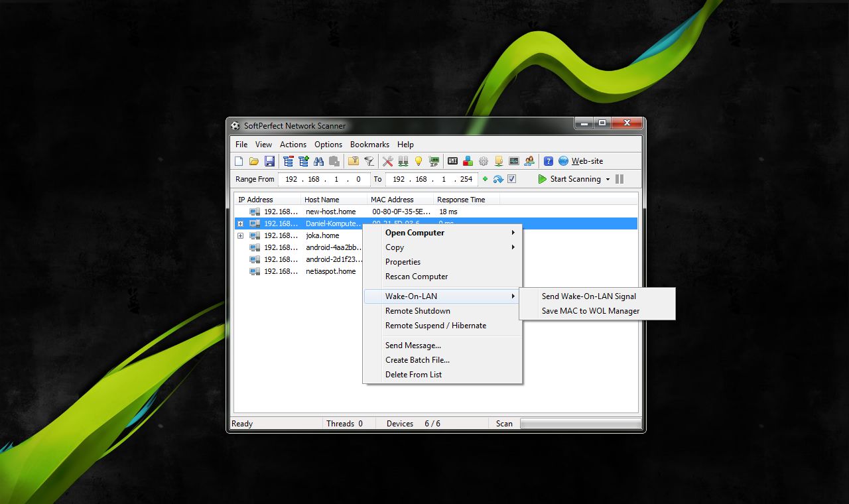
Task: Click the Start Scanning button
Action: (x=569, y=179)
